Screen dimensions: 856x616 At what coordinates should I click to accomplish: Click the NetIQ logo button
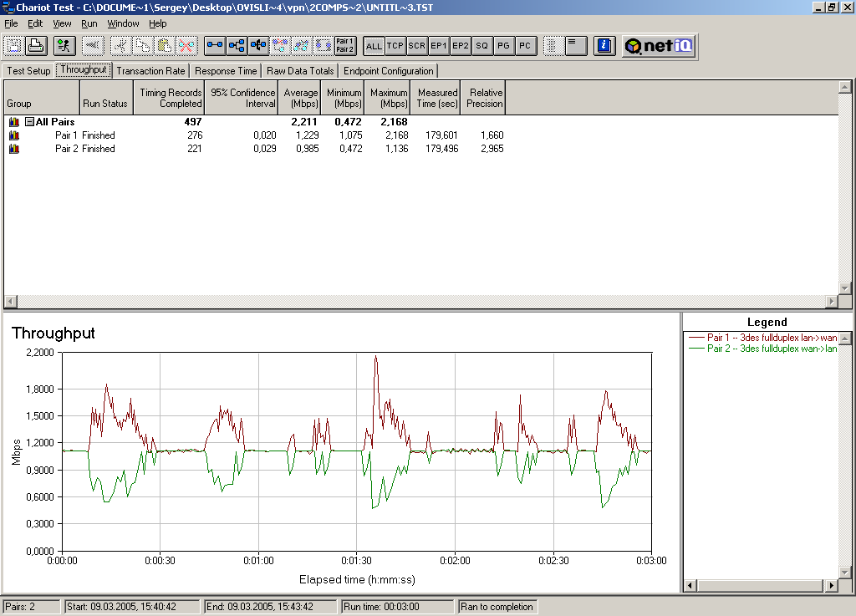(x=659, y=46)
